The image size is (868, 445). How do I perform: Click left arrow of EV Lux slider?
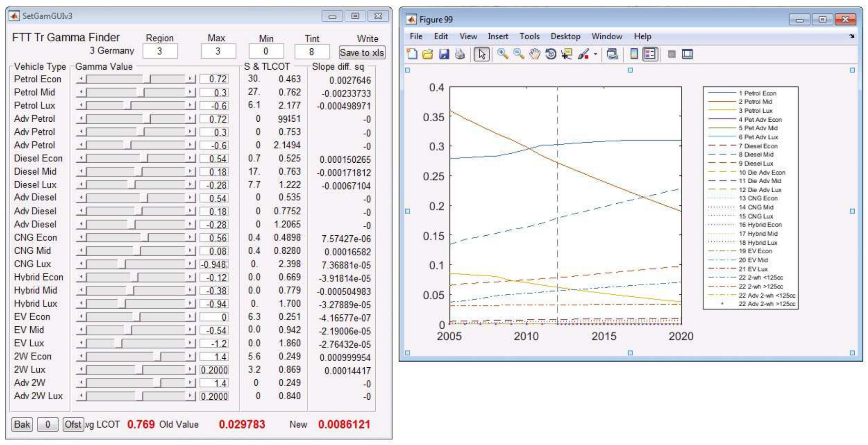pos(81,343)
